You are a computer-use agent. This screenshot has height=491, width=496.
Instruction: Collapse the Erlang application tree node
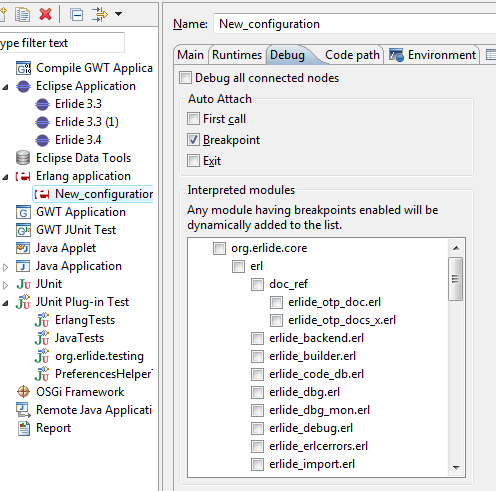tap(5, 177)
